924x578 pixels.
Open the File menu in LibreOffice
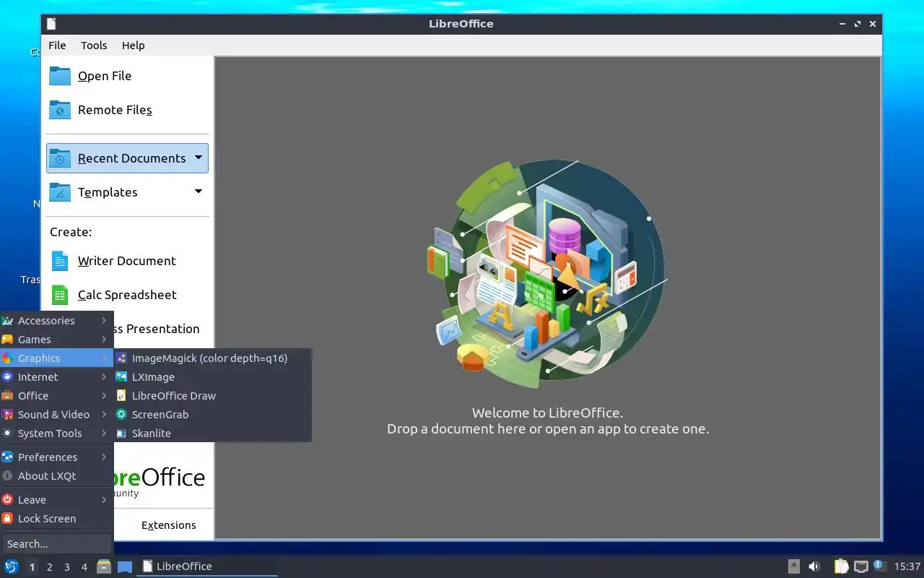pos(57,45)
